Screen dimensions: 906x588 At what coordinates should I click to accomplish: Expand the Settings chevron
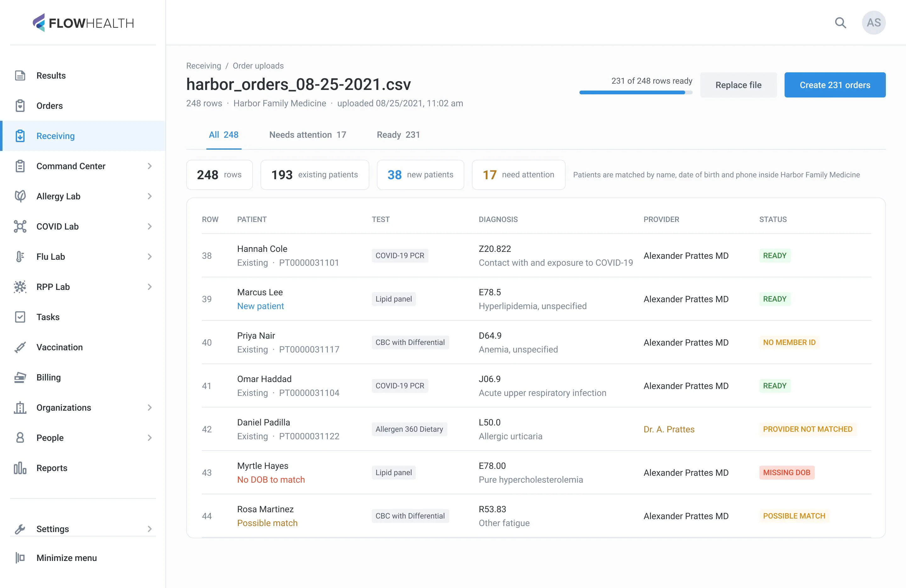click(x=150, y=529)
